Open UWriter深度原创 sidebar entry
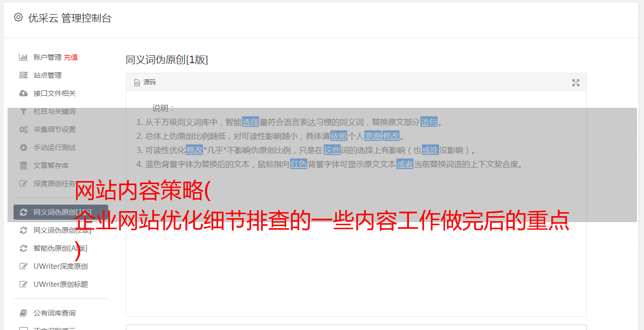This screenshot has width=644, height=330. pos(61,266)
